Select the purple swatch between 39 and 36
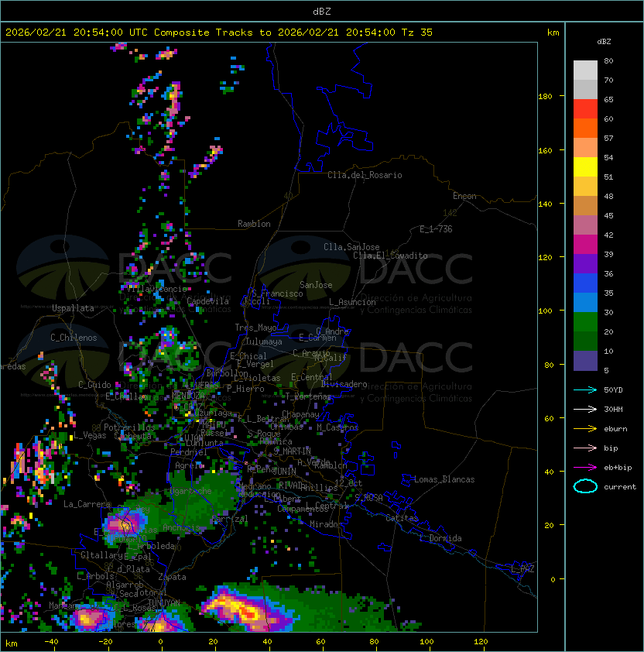The image size is (644, 652). click(x=585, y=263)
